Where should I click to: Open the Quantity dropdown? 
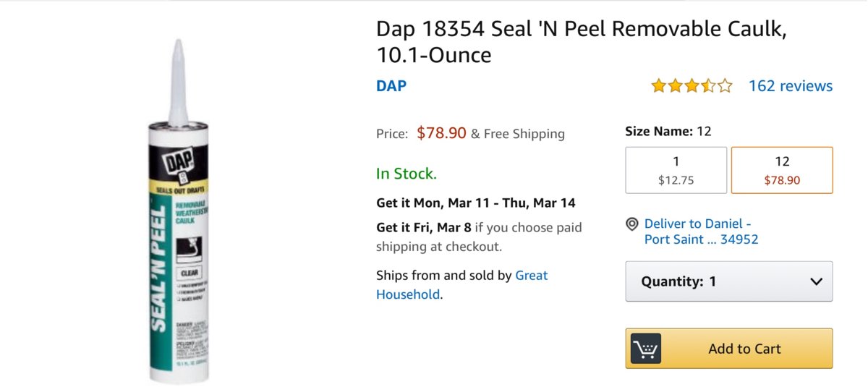coord(728,281)
